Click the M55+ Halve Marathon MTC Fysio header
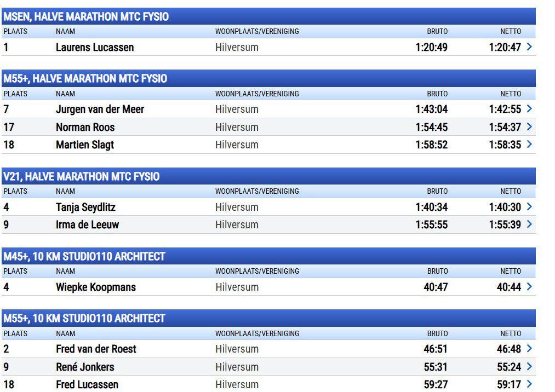 [85, 78]
